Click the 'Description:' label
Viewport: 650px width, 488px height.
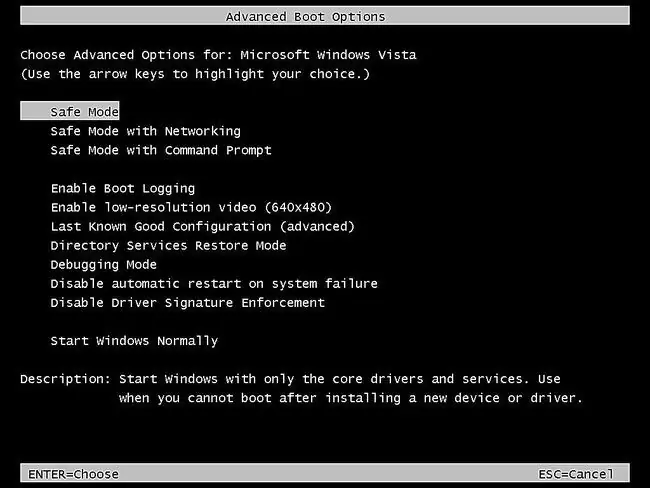click(65, 379)
